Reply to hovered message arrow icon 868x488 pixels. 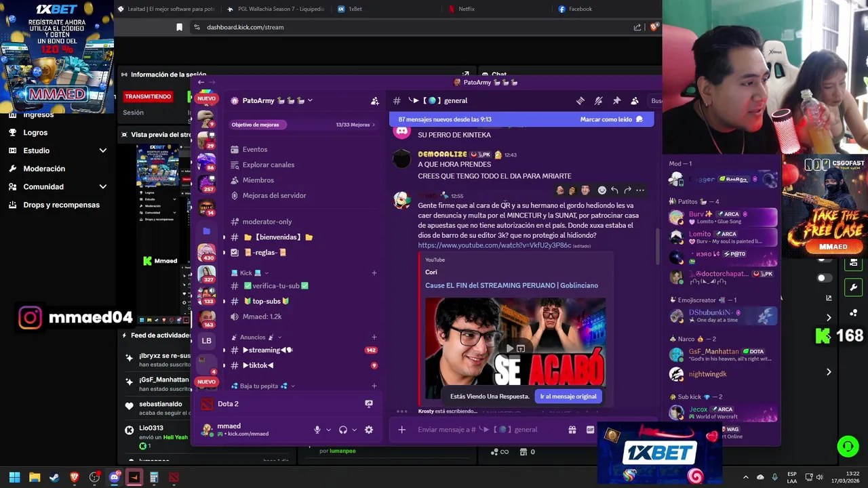(614, 190)
